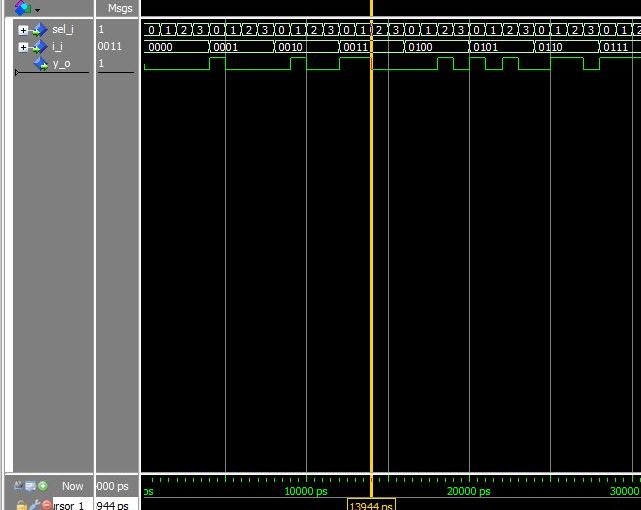Select the i_i signal name
Screen dimensions: 641x510
pos(57,47)
